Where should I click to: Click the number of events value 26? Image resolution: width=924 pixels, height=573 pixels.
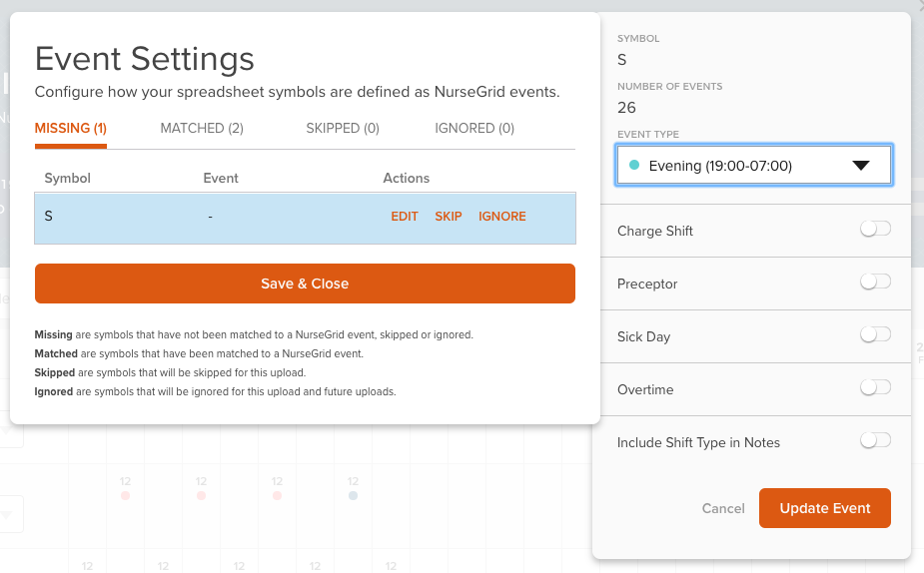(626, 107)
